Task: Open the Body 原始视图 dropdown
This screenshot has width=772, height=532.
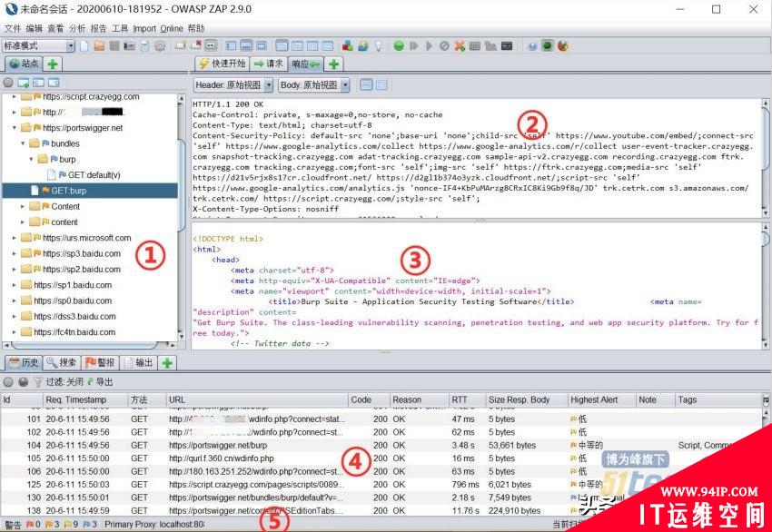Action: [x=314, y=85]
